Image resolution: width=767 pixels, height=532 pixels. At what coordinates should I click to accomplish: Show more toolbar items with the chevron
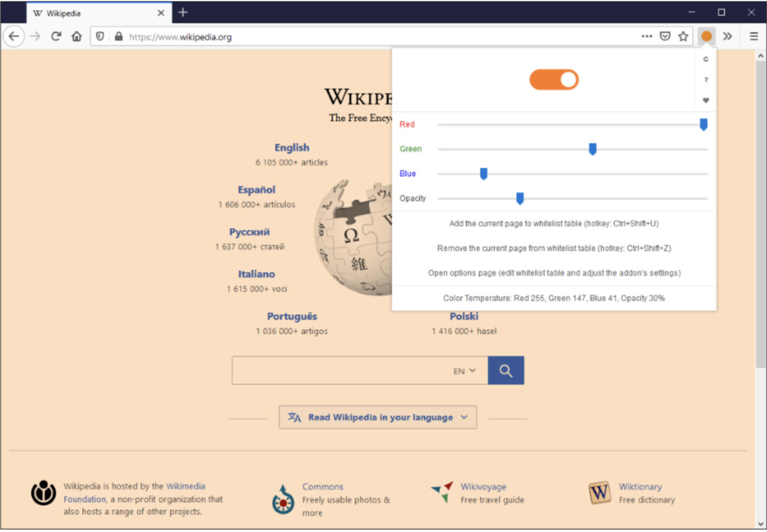coord(727,36)
